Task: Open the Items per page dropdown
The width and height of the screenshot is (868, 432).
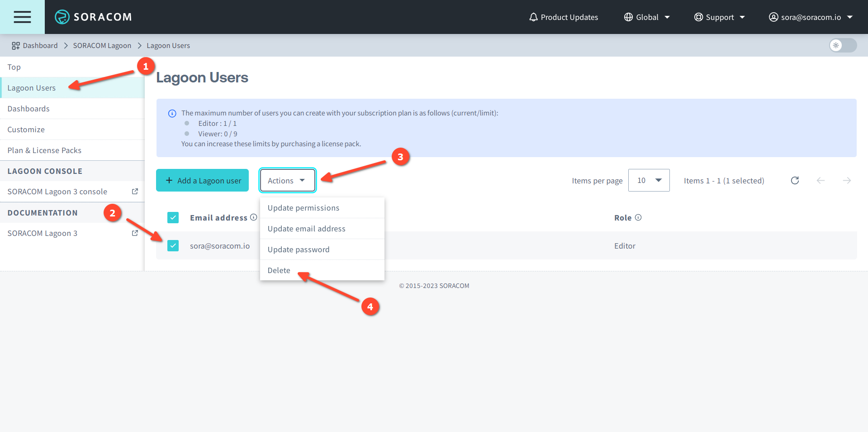Action: pos(649,181)
